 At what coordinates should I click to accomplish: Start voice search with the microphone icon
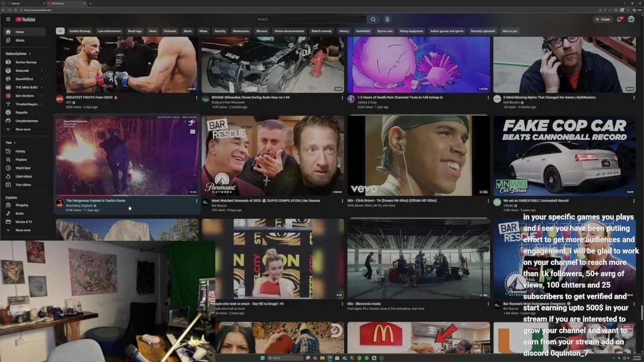[x=387, y=19]
